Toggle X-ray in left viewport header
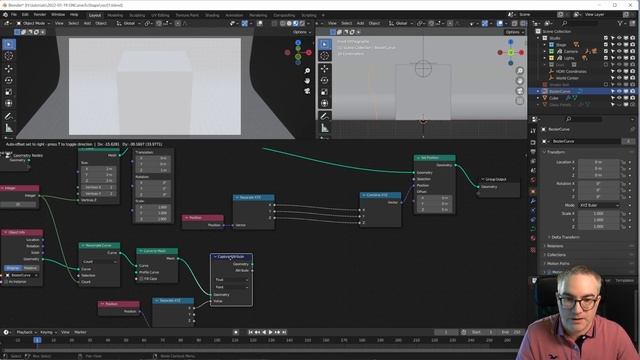Viewport: 640px width, 360px height. click(x=274, y=23)
